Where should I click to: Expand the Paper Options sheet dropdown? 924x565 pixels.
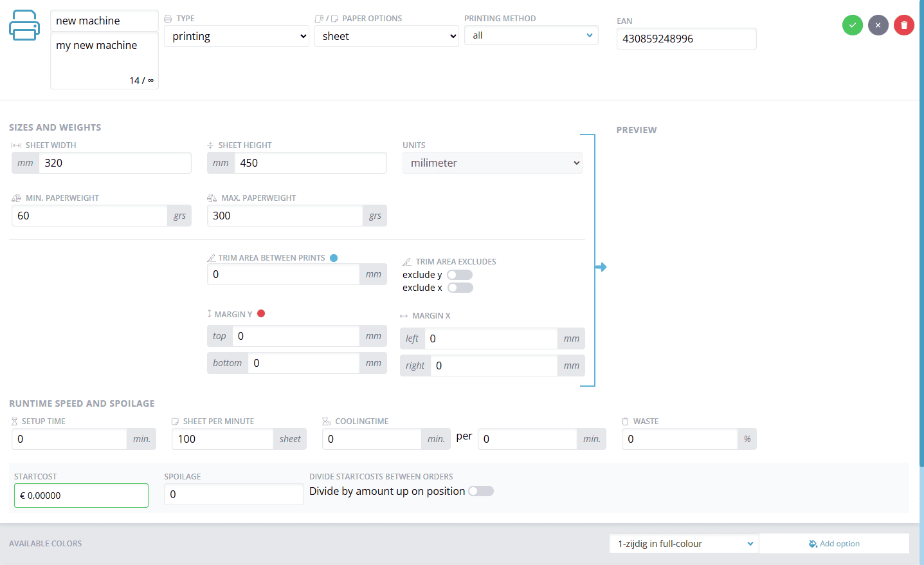point(386,36)
